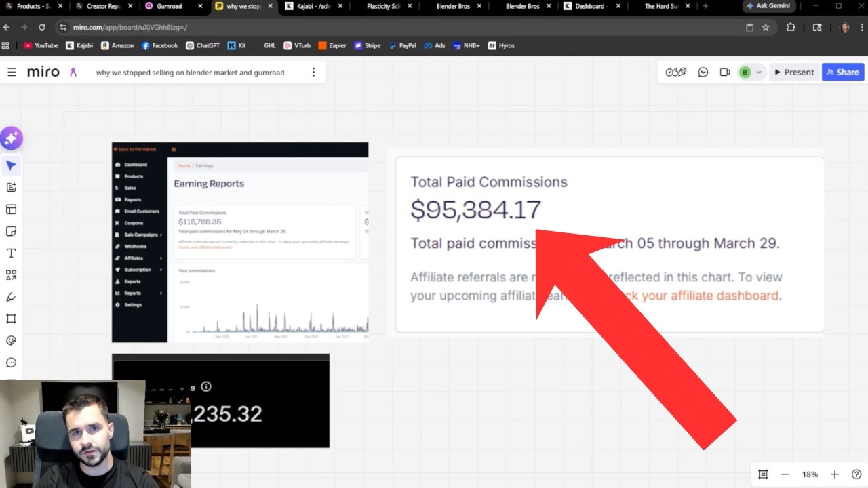This screenshot has height=488, width=868.
Task: Select the Pen drawing tool
Action: pyautogui.click(x=11, y=297)
